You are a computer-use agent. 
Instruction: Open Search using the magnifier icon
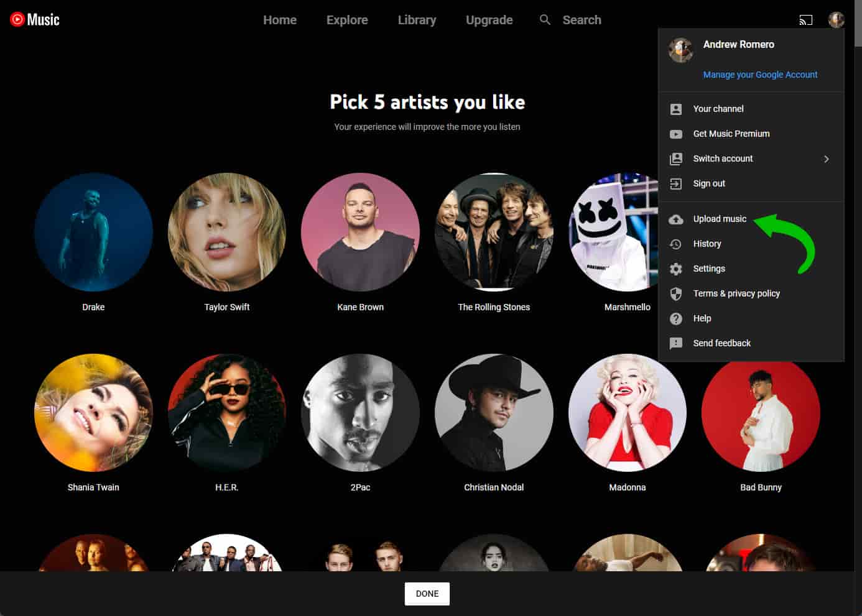(x=545, y=19)
